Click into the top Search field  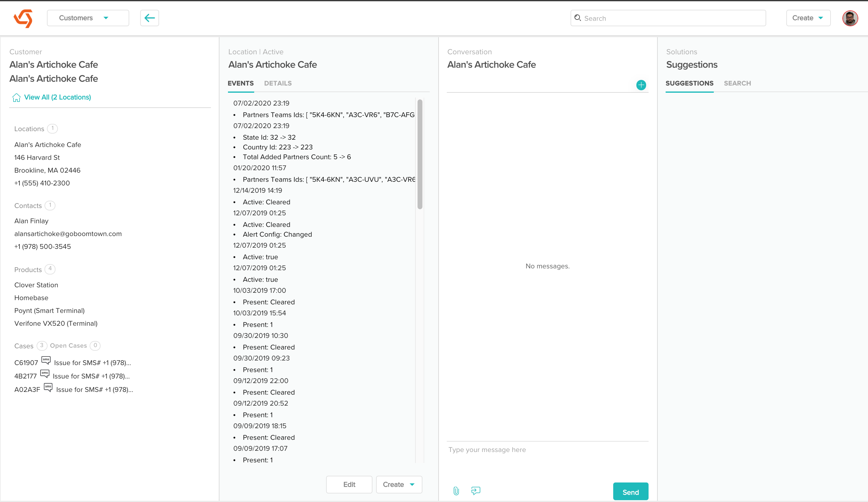click(x=668, y=18)
